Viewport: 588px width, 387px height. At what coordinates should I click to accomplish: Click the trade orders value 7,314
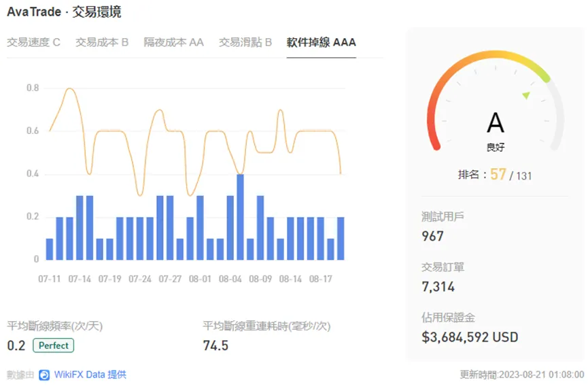coord(438,287)
